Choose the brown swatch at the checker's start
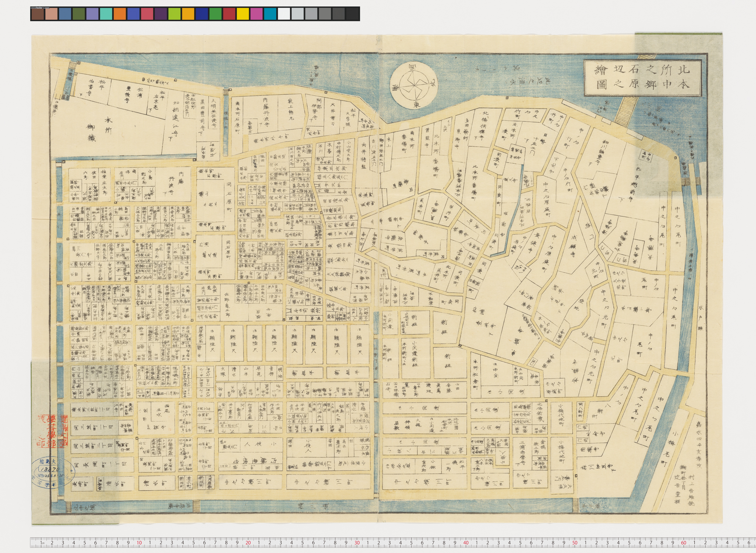The height and width of the screenshot is (553, 756). pyautogui.click(x=37, y=14)
